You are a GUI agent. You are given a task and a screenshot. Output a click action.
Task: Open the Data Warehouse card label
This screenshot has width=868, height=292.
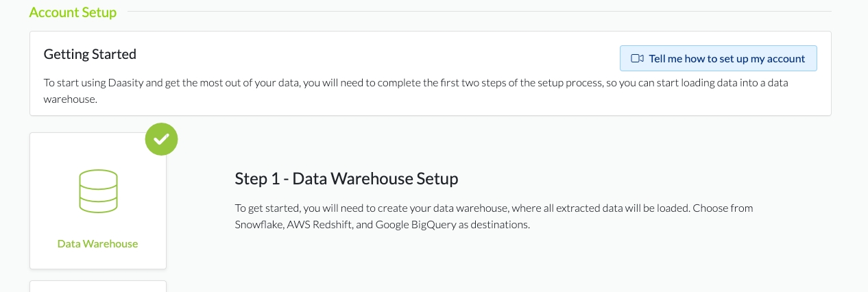click(x=97, y=243)
